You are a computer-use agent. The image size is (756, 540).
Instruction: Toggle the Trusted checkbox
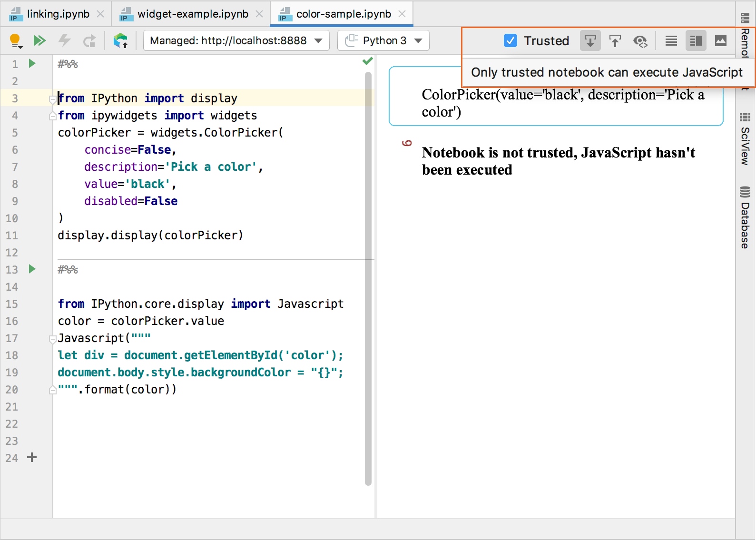(x=511, y=41)
